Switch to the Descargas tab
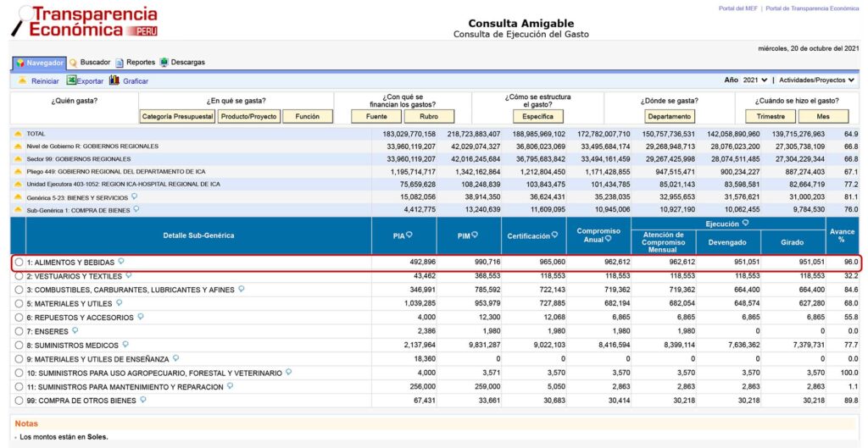Screen dimensions: 868x448 coord(187,63)
